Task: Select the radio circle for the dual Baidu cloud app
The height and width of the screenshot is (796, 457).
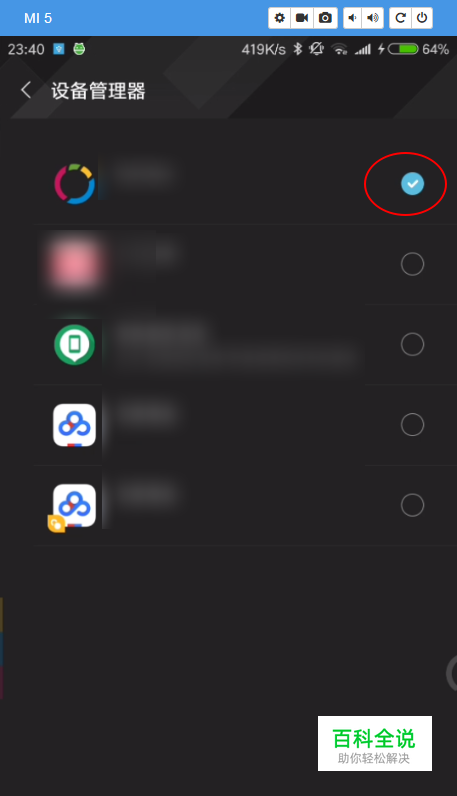Action: click(412, 505)
